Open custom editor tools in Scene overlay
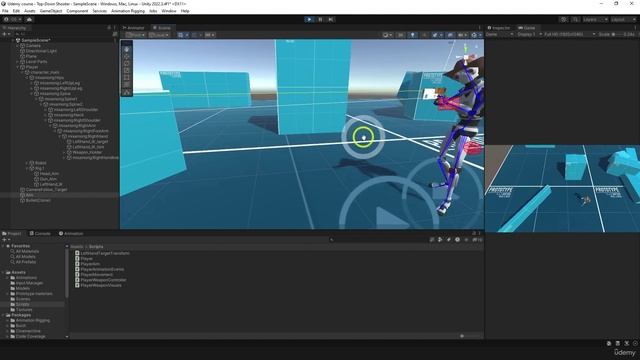This screenshot has width=640, height=360. click(127, 93)
